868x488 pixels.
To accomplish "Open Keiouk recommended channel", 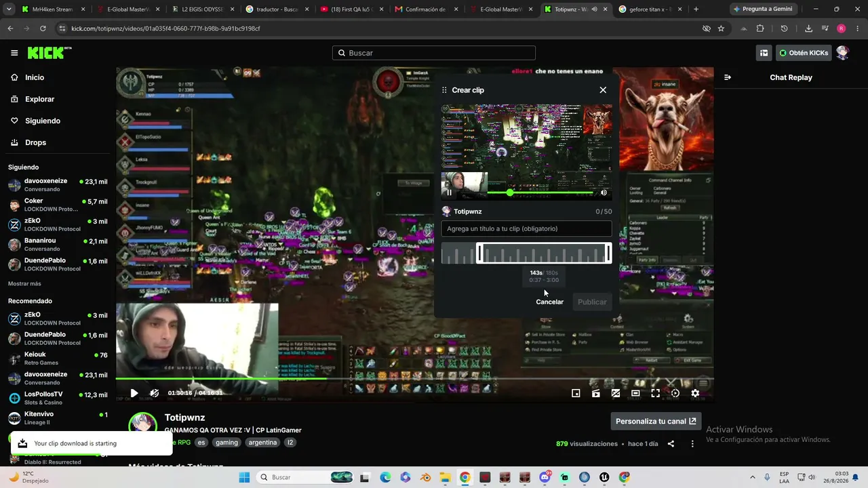I will coord(58,359).
